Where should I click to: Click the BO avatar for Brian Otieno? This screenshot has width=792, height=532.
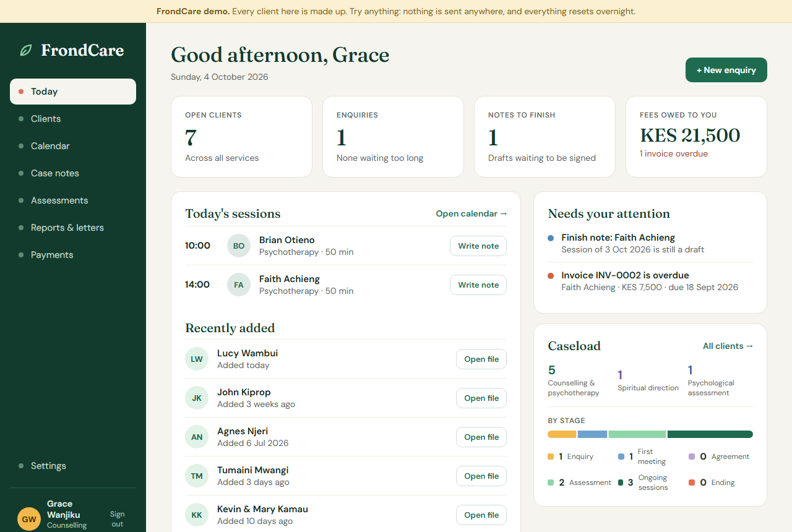239,246
